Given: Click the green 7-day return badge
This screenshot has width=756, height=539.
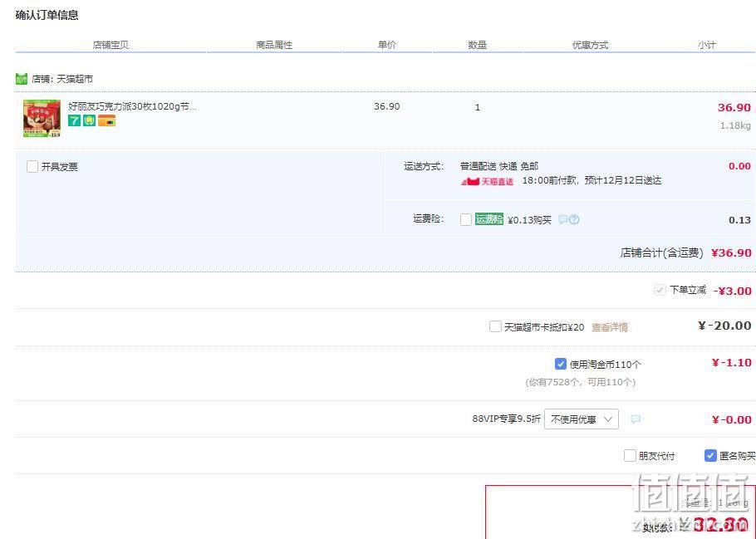Looking at the screenshot, I should [74, 120].
